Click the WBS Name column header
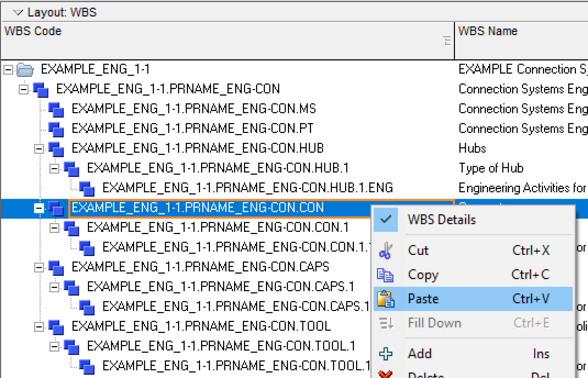588x378 pixels. [x=522, y=40]
